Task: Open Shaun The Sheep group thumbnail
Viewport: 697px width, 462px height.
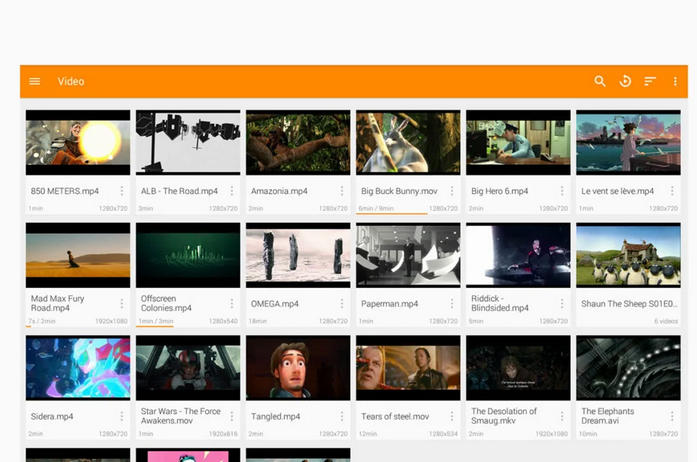Action: pos(629,255)
